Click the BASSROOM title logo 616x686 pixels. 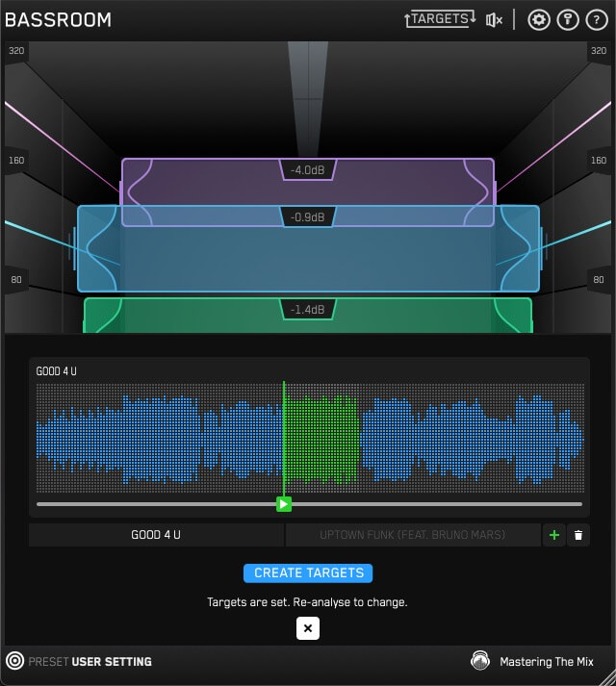58,19
